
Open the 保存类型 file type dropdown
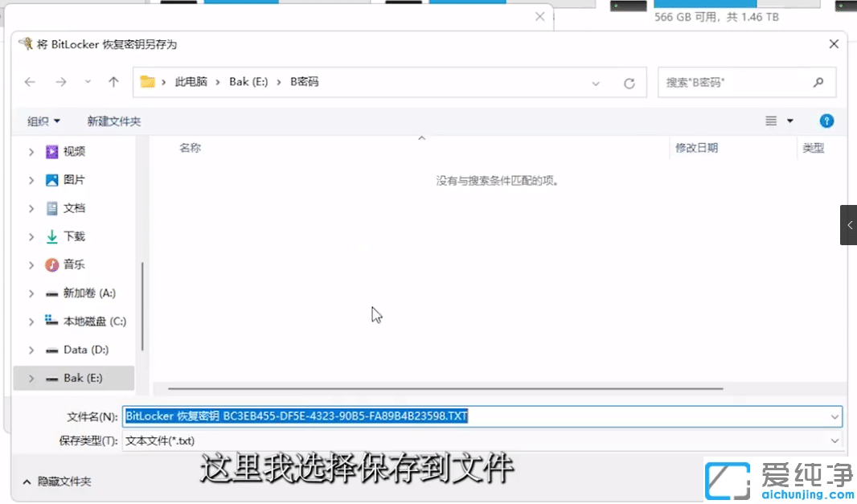tap(482, 440)
